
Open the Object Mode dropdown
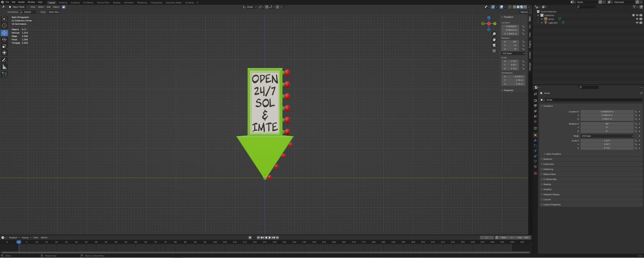tap(18, 7)
